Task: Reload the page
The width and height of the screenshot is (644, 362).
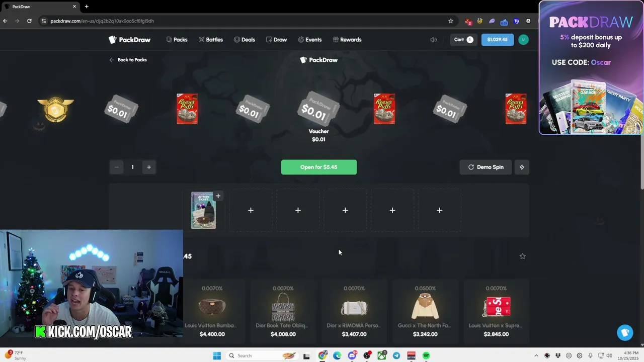Action: [29, 21]
